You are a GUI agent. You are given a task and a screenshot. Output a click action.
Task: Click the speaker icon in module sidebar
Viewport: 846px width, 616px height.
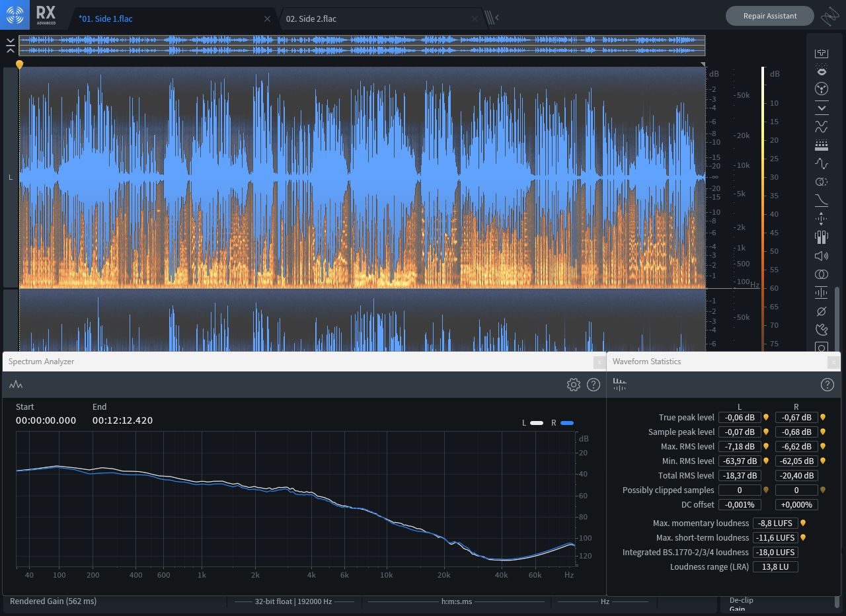coord(822,256)
